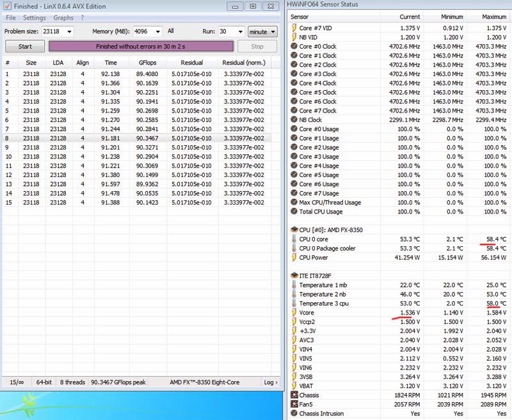Select the 3VSB sensor row
The height and width of the screenshot is (420, 512).
point(399,377)
